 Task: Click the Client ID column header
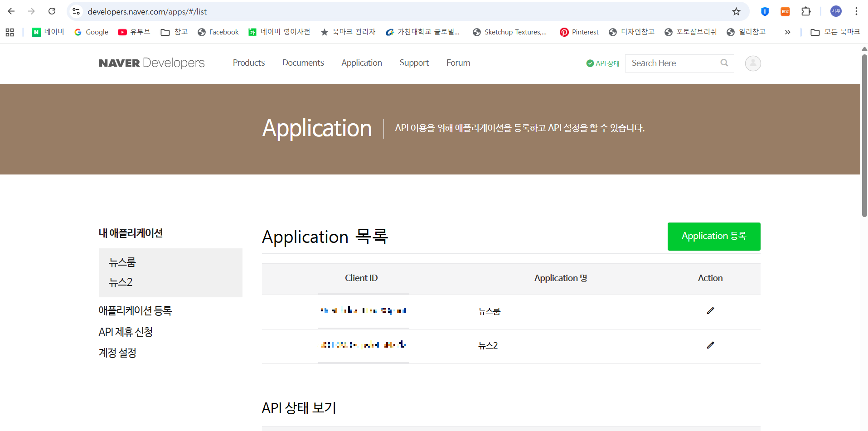(x=361, y=278)
